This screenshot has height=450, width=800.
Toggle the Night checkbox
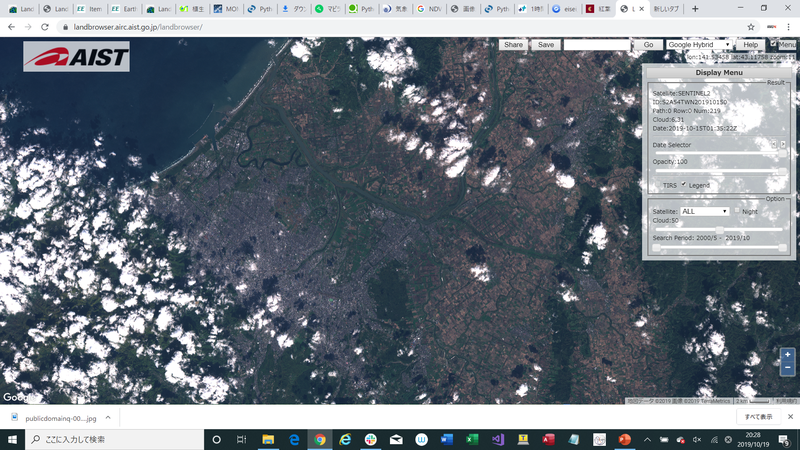(738, 211)
